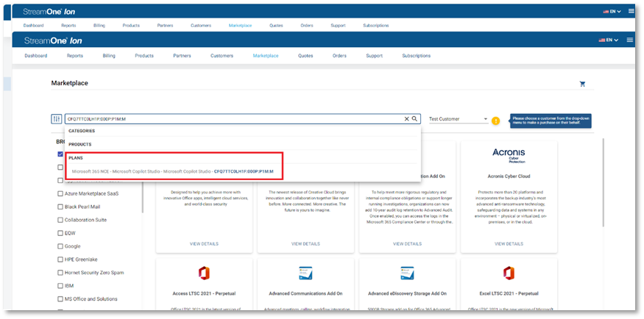Check the Google checkbox
This screenshot has height=319, width=644.
[60, 246]
